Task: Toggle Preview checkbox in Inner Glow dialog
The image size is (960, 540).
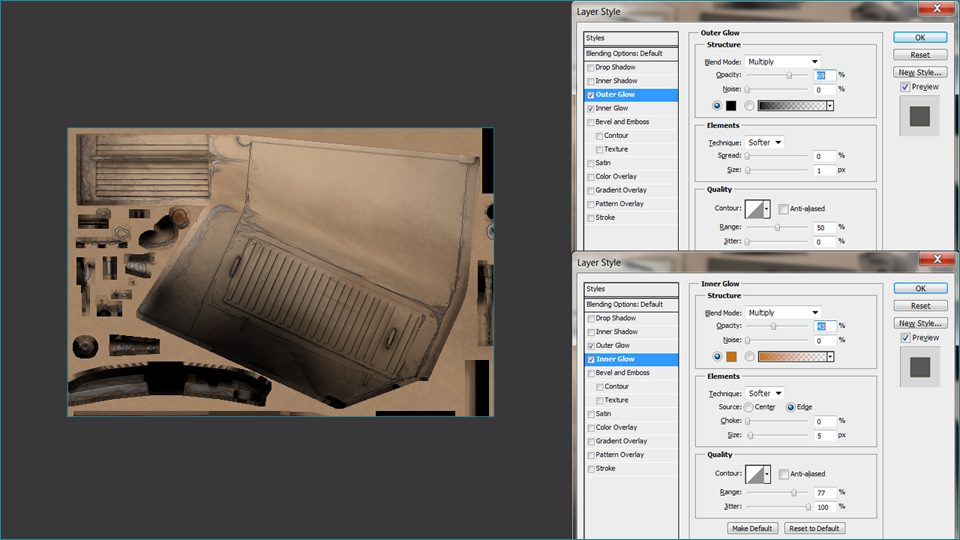Action: pos(906,338)
